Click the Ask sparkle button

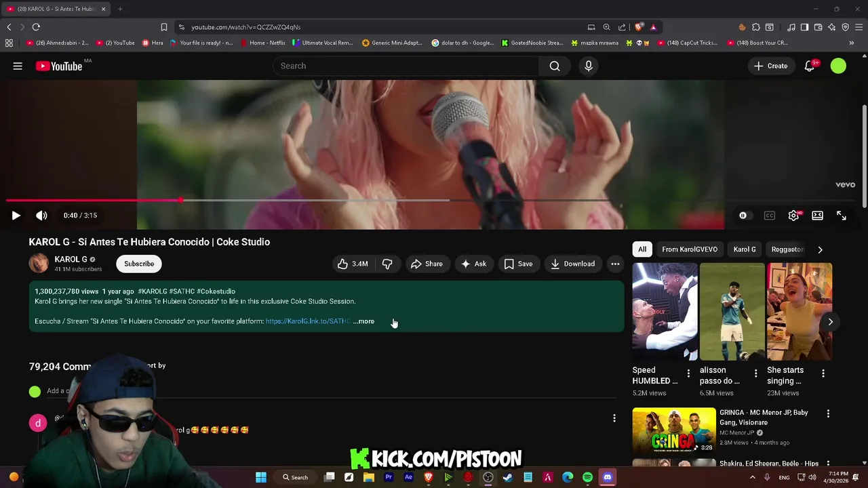point(473,264)
